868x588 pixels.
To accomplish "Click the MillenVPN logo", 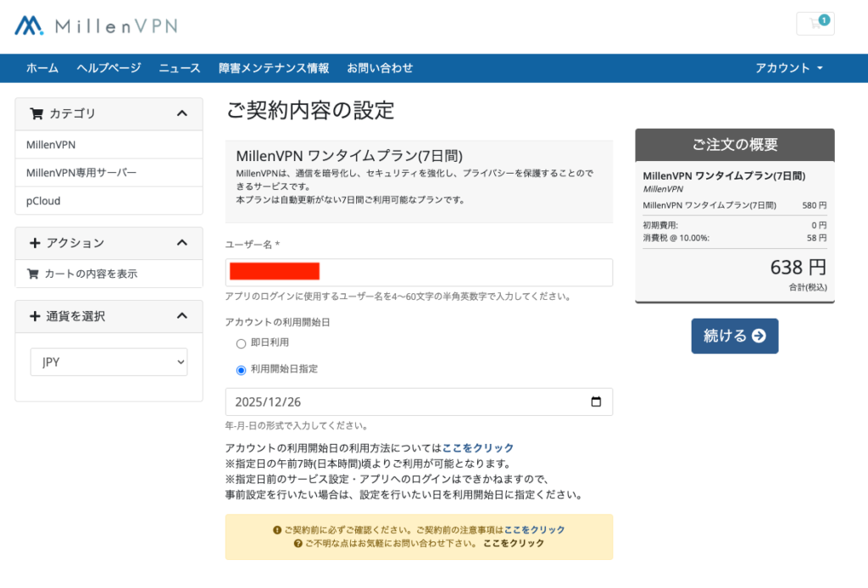I will pos(96,25).
